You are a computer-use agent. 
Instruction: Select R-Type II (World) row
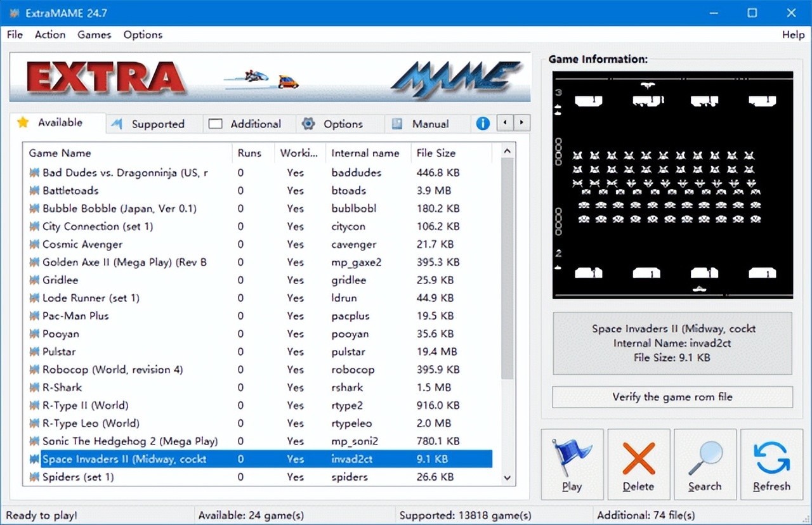tap(258, 405)
